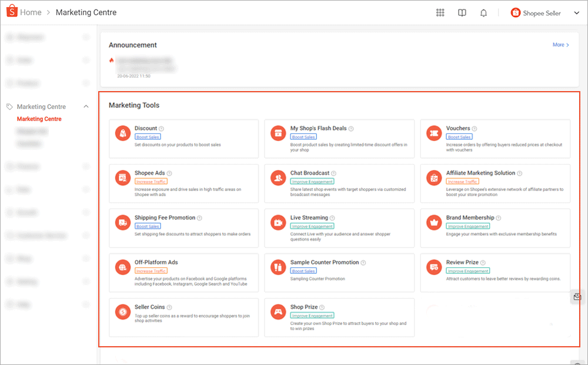Click the apps grid icon in top bar
The image size is (588, 365).
pos(440,12)
